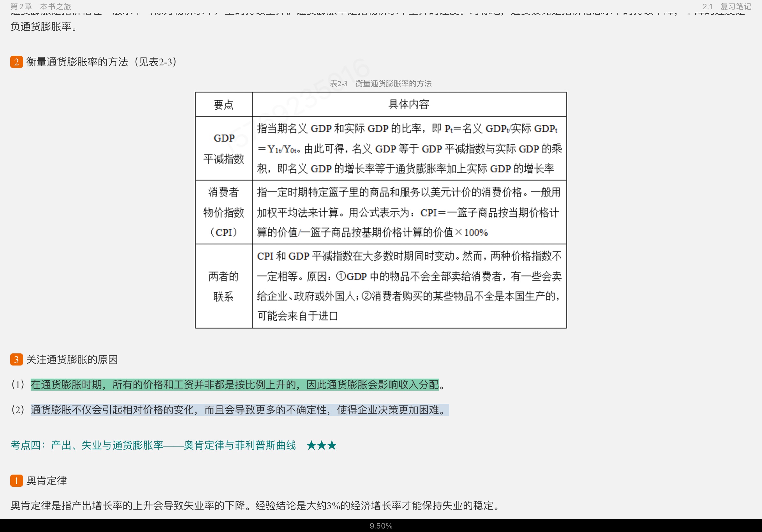762x532 pixels.
Task: Select the green highlighted sentence on 收入分配
Action: (234, 385)
